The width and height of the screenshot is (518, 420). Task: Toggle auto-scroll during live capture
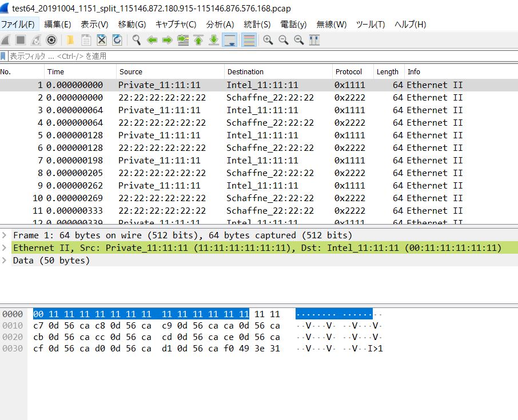coord(230,40)
